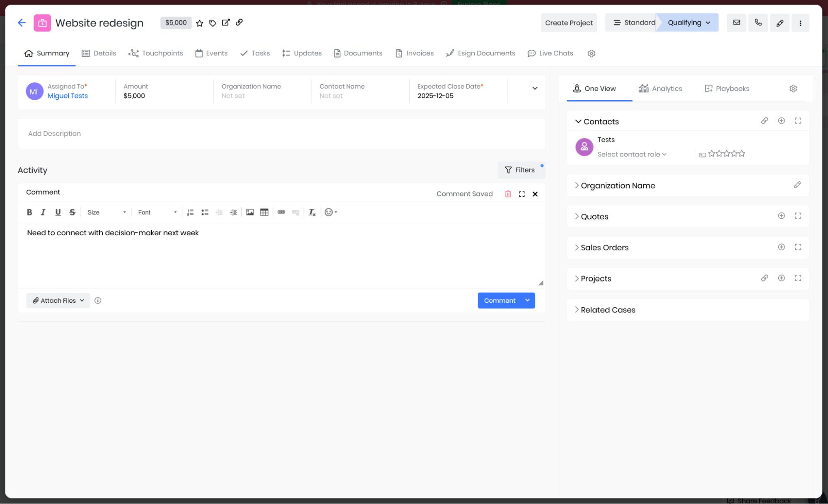
Task: Toggle the bulleted list formatting option
Action: [205, 212]
